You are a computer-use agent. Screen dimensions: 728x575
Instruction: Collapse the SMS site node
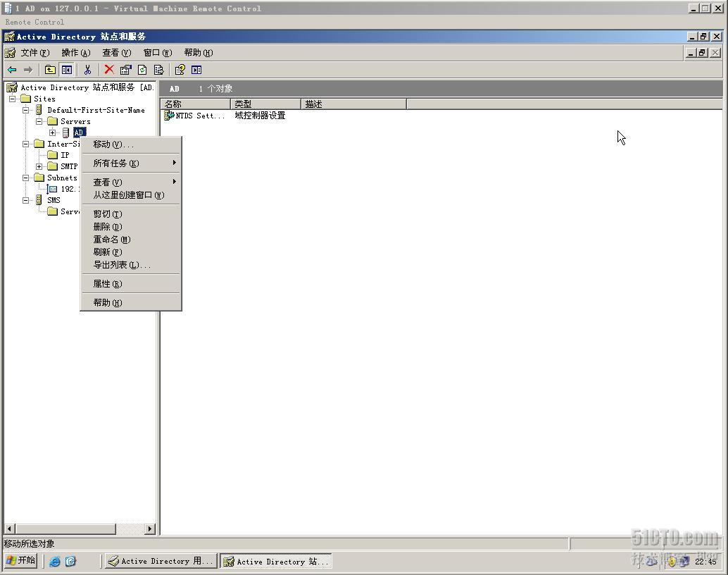point(26,200)
